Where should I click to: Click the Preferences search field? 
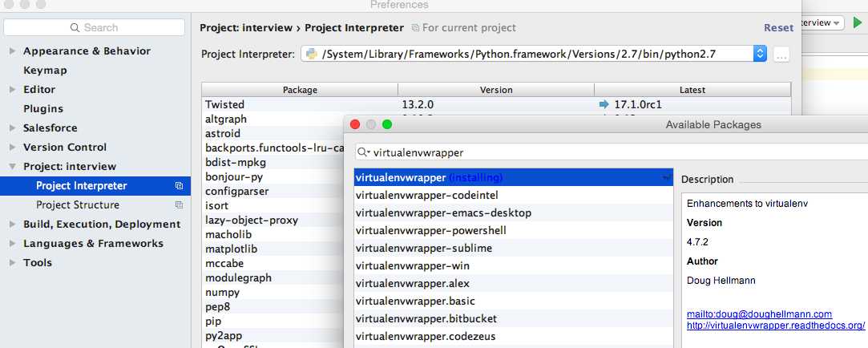click(94, 27)
